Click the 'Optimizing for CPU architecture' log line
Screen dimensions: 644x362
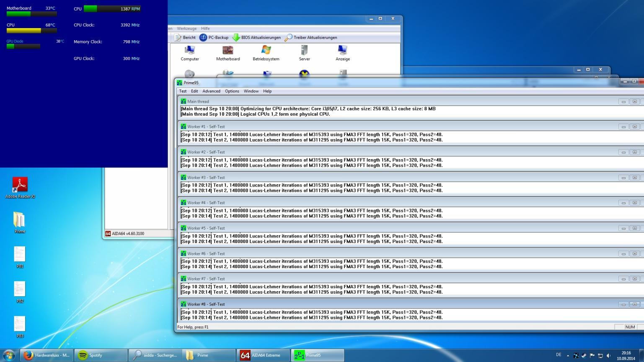point(308,109)
